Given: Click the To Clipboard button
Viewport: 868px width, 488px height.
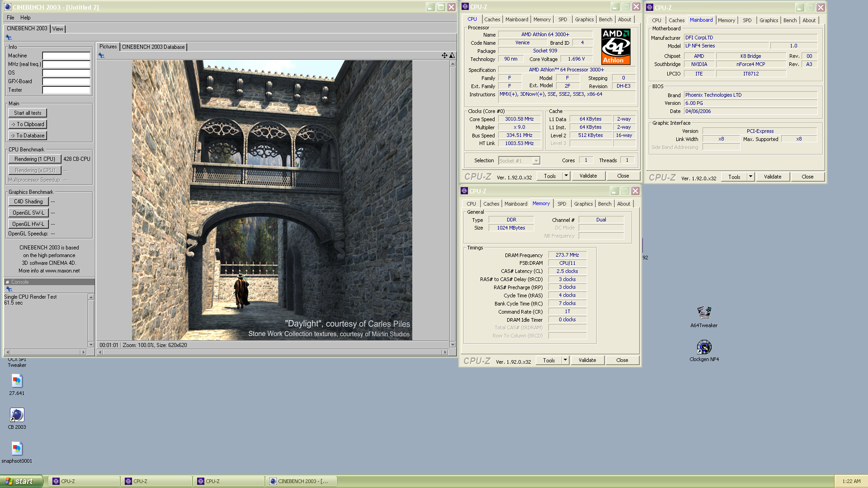Looking at the screenshot, I should point(28,124).
